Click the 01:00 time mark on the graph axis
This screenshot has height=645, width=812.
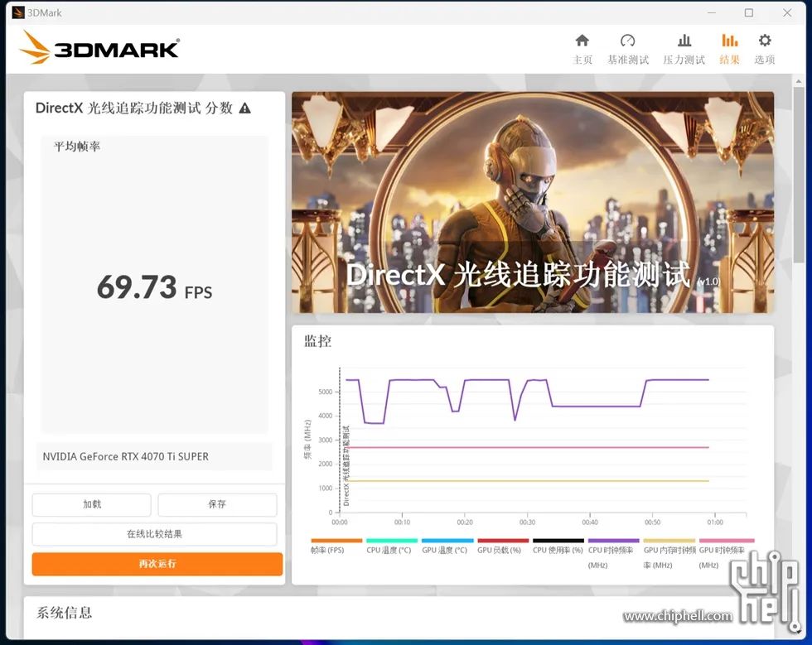[x=715, y=522]
